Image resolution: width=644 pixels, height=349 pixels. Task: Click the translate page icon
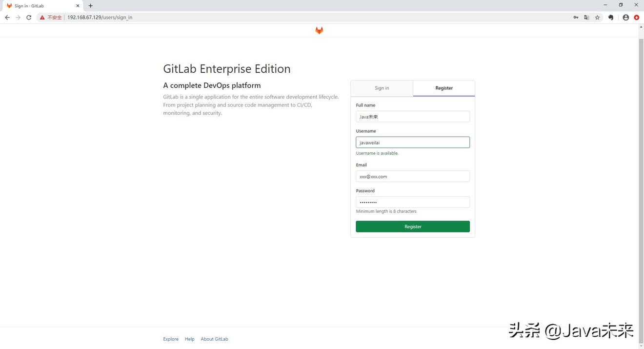586,18
